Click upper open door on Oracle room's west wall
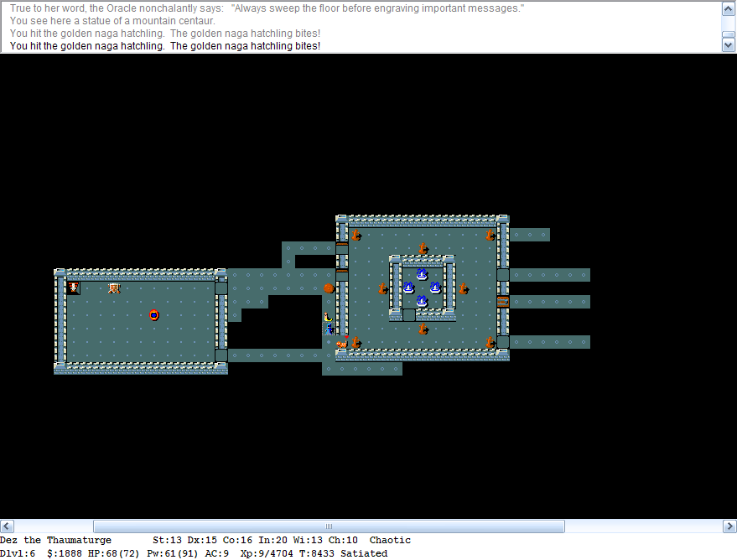The height and width of the screenshot is (560, 737). 342,248
